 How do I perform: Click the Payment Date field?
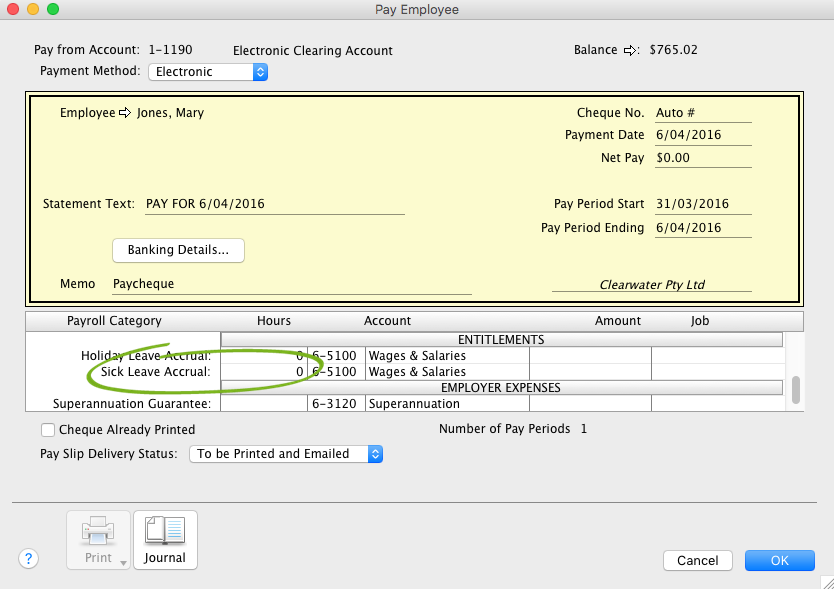(702, 135)
